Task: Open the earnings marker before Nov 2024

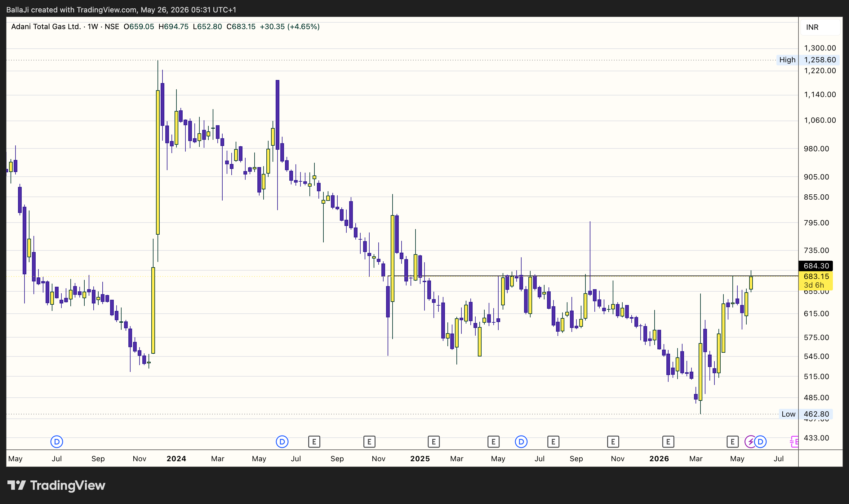Action: [369, 442]
